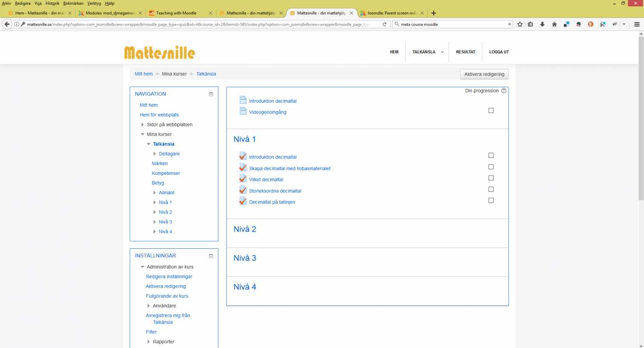Open the bookmarks list icon
This screenshot has height=348, width=644.
(531, 24)
